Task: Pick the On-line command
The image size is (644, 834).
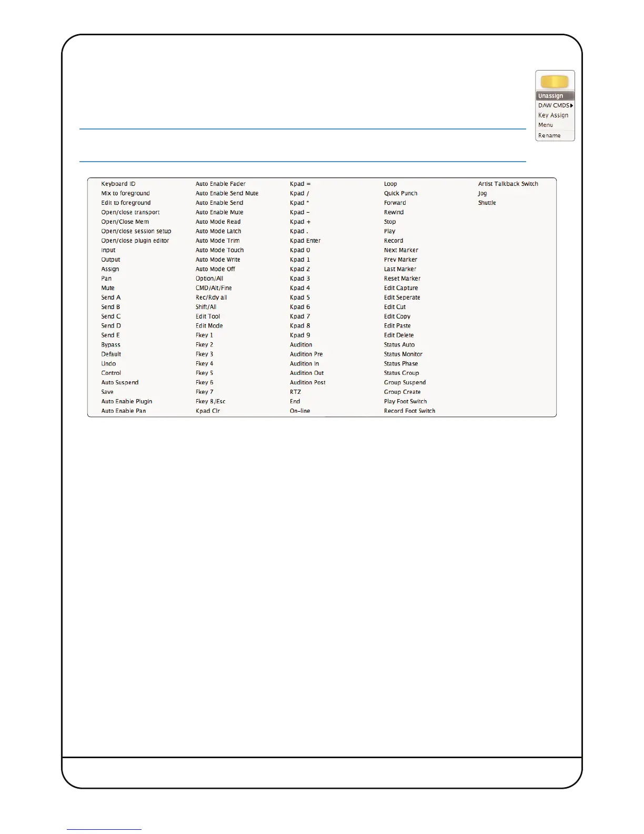Action: [x=300, y=411]
